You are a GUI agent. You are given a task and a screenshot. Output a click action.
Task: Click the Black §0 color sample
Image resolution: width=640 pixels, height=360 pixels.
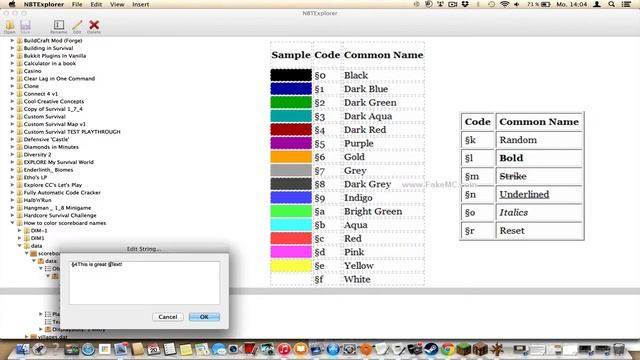[291, 75]
